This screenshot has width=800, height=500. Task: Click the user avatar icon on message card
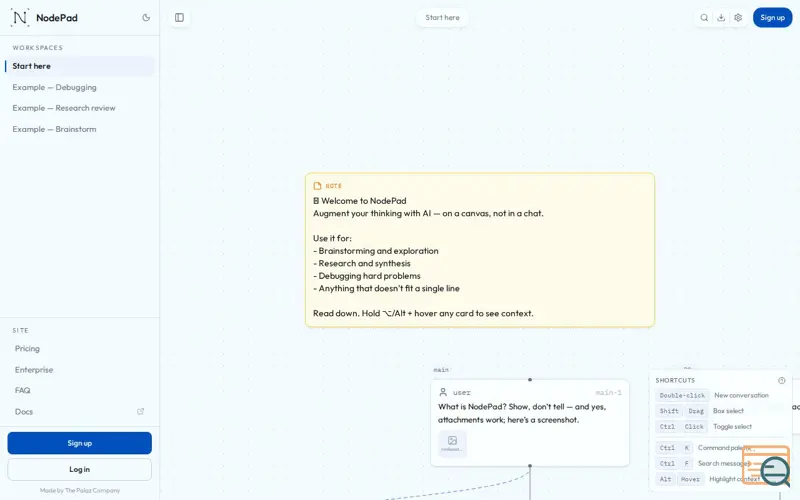(x=443, y=392)
